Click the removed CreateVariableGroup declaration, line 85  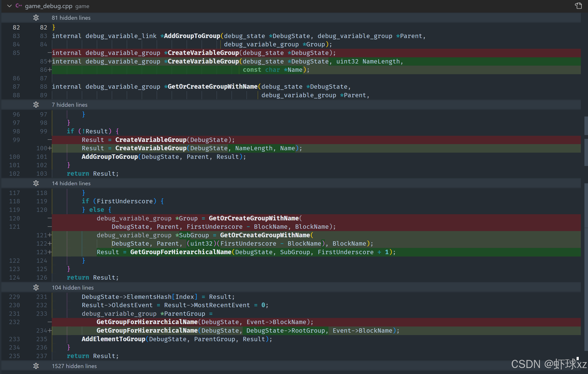pyautogui.click(x=203, y=53)
